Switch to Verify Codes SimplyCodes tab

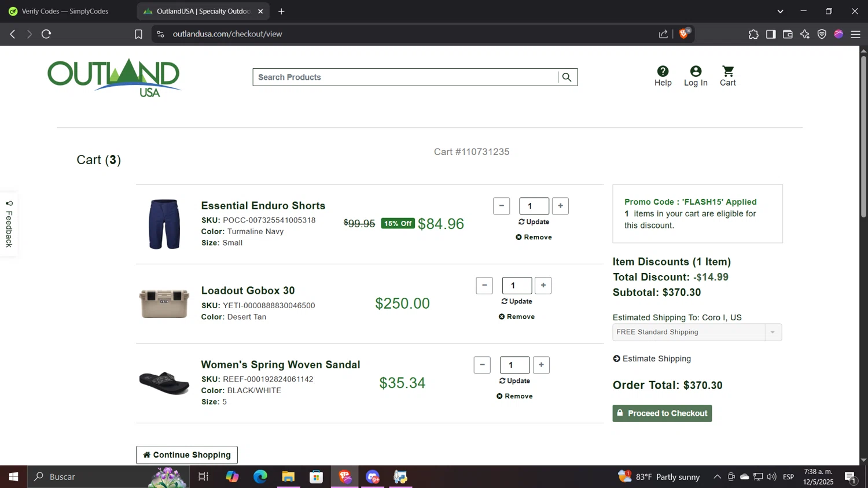(65, 11)
